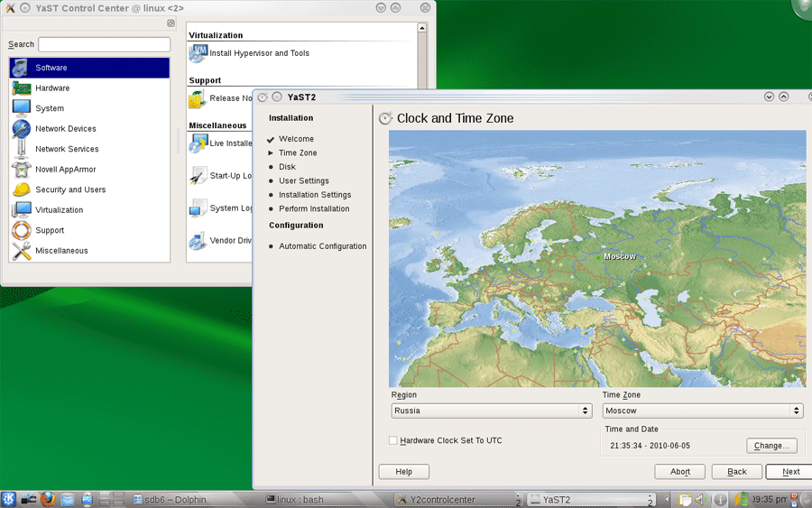Click the time 21:35:34 - 2010-06-05 text

pos(650,446)
